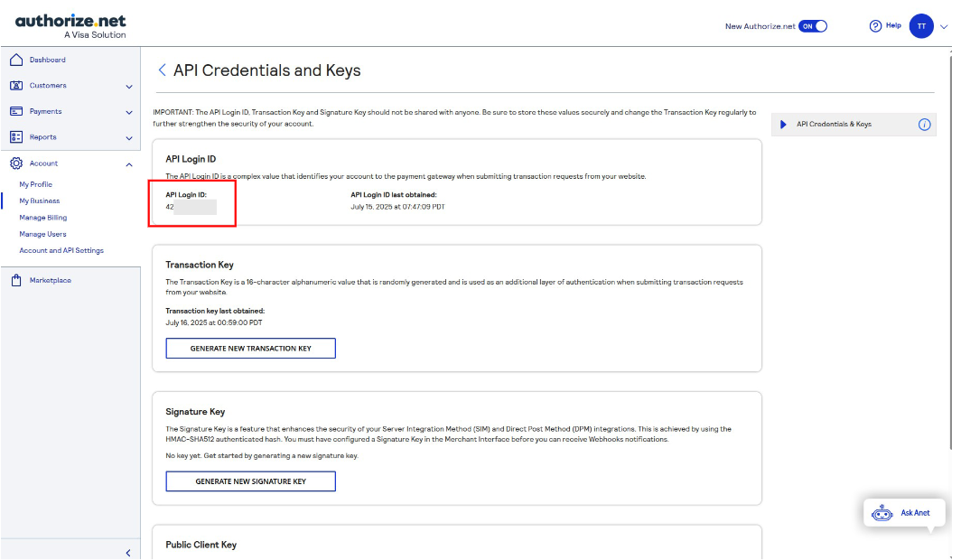Go back using the arrow beside page title
This screenshot has width=961, height=560.
tap(162, 70)
